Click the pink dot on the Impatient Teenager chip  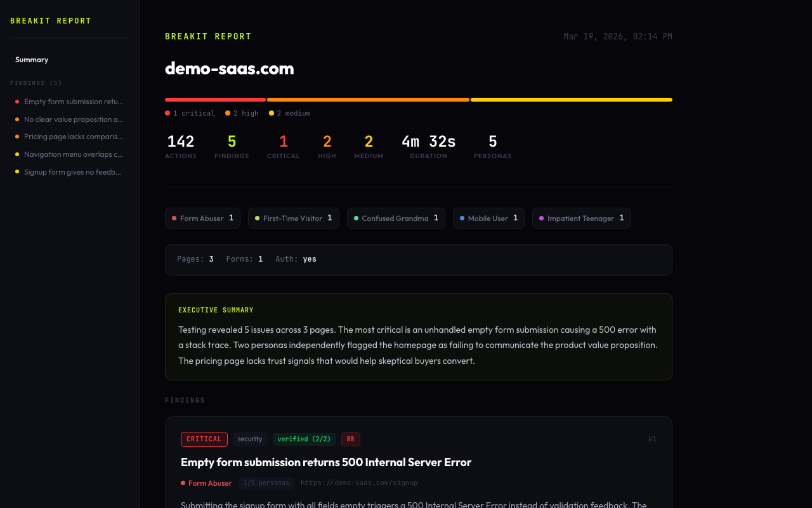point(540,218)
